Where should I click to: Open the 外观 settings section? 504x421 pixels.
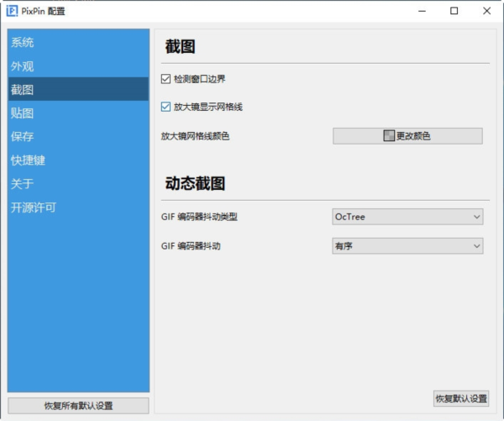tap(78, 66)
